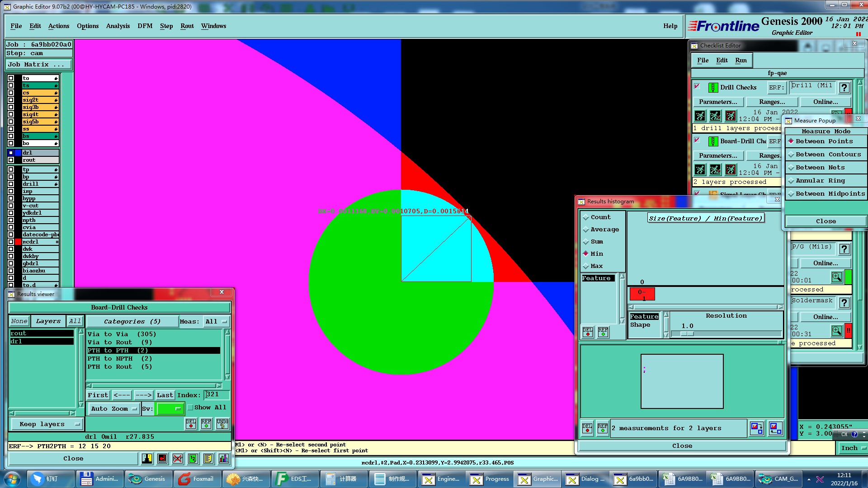Click the Last button in Results viewer
Image resolution: width=868 pixels, height=488 pixels.
pyautogui.click(x=165, y=395)
